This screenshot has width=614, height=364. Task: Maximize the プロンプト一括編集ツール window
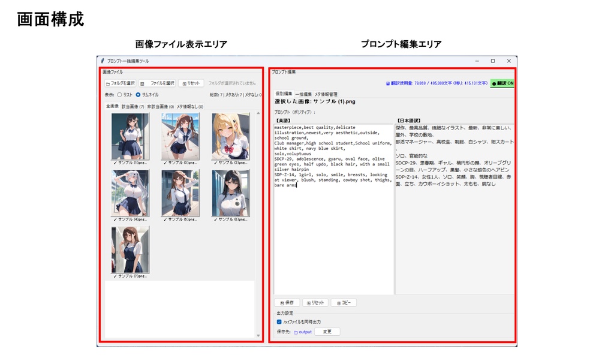[x=493, y=61]
